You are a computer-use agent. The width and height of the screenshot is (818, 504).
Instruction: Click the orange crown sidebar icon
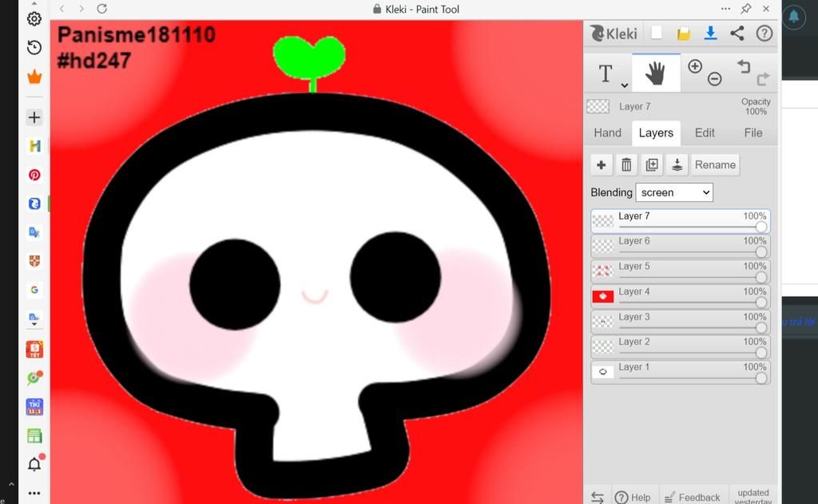click(x=34, y=77)
